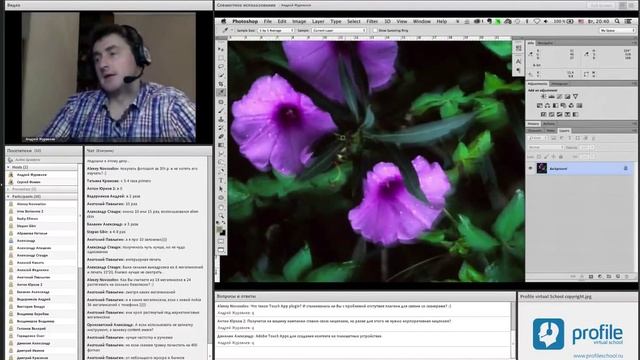Image resolution: width=640 pixels, height=360 pixels.
Task: Set the foreground color swatch
Action: coord(220,230)
